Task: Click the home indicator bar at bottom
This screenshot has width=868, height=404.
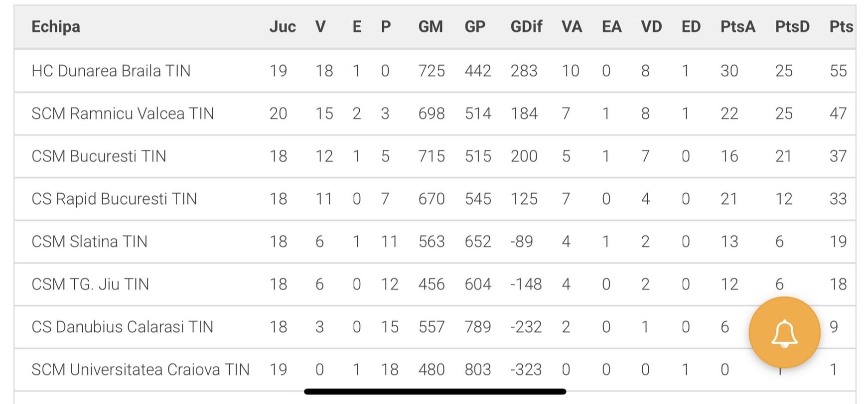Action: click(435, 392)
